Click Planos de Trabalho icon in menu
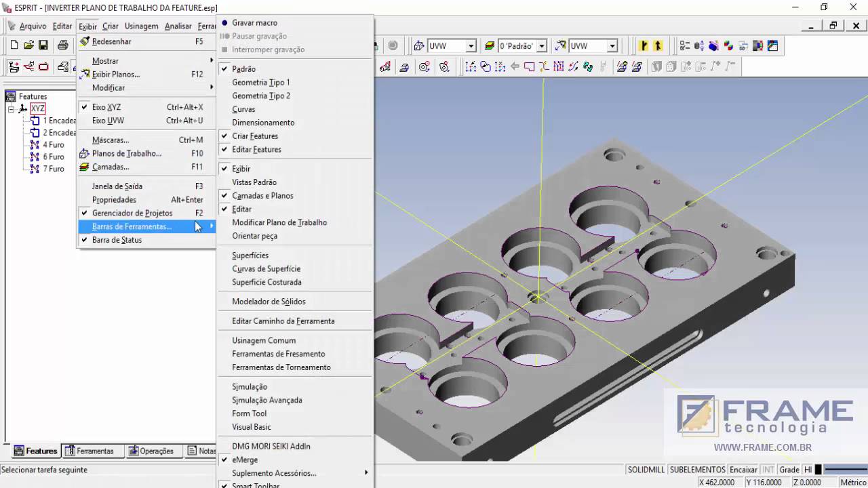 pos(85,153)
